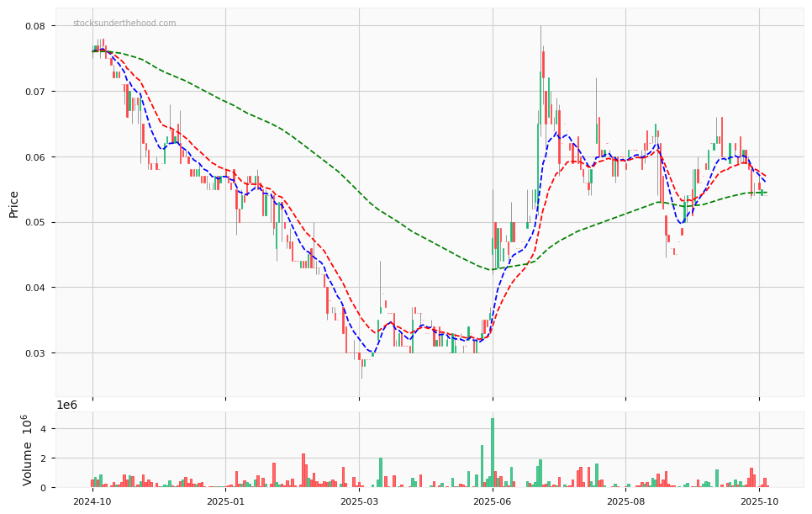The image size is (812, 514).
Task: Select the 2025-06 date tick label
Action: click(x=493, y=501)
